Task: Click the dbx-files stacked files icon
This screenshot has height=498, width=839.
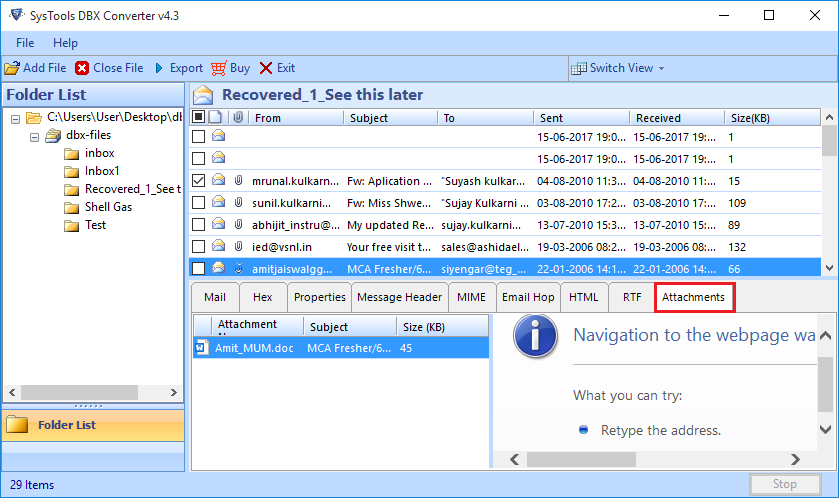Action: click(x=53, y=136)
